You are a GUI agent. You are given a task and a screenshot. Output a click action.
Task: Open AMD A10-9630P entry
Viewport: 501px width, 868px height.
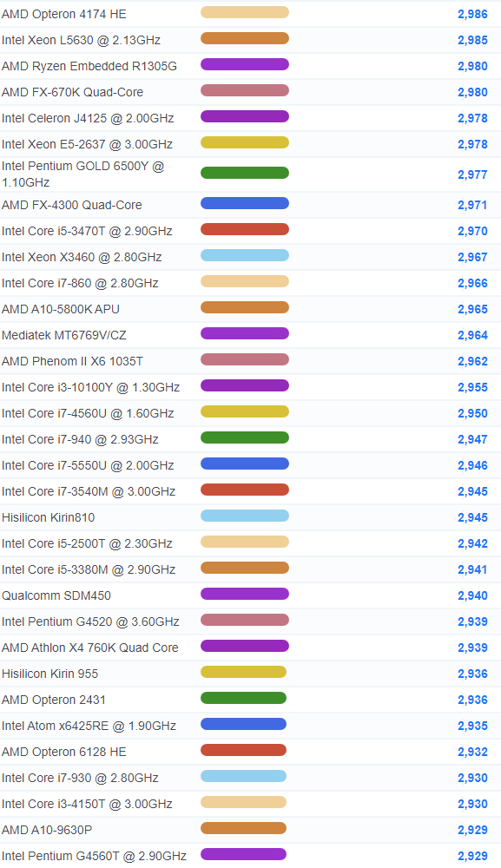point(47,829)
